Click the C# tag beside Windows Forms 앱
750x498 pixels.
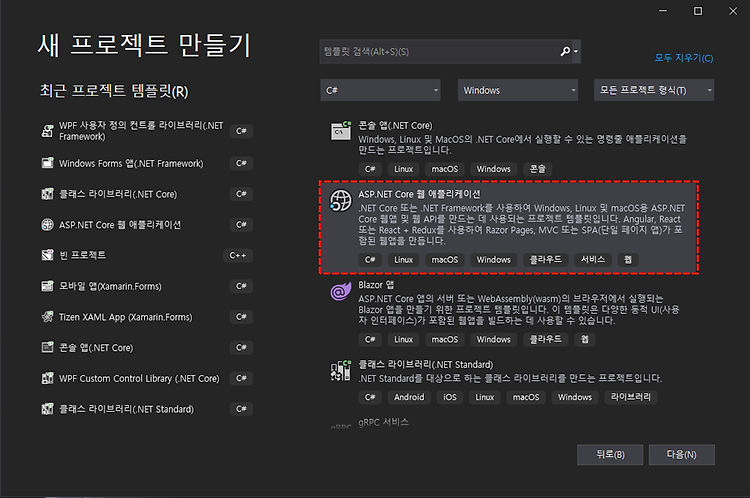241,163
